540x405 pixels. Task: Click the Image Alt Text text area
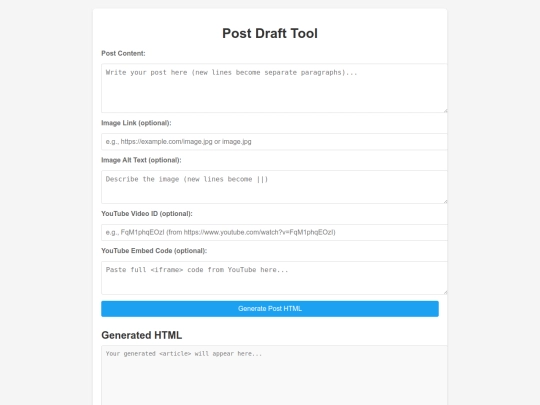[x=274, y=187]
